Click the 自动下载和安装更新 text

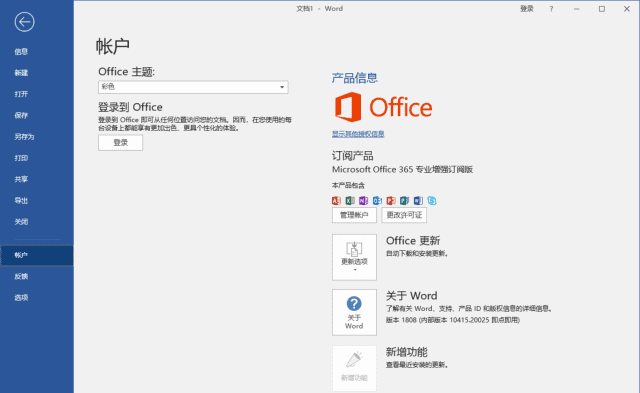click(x=417, y=253)
